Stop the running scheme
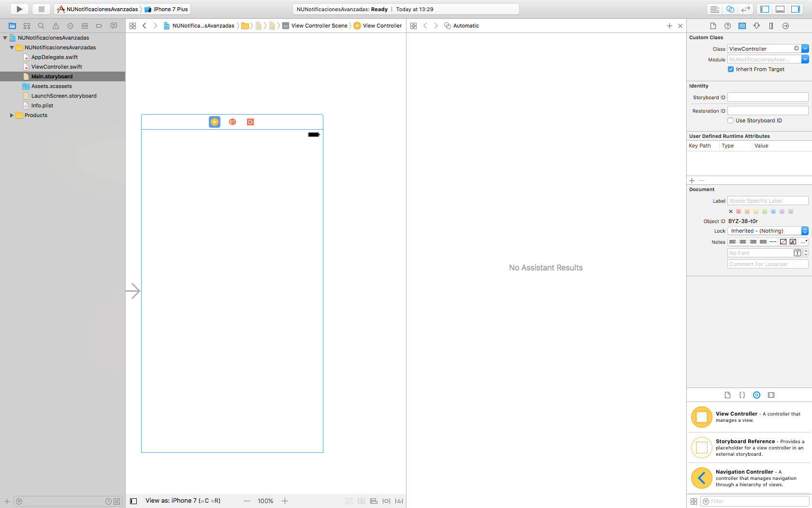This screenshot has height=508, width=812. coord(42,9)
